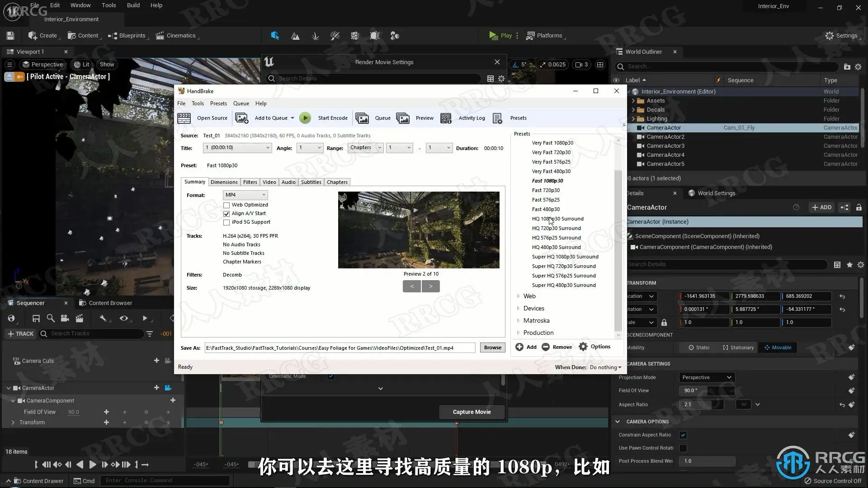This screenshot has width=868, height=488.
Task: Open Sequencer actions wrench icon
Action: [x=103, y=319]
